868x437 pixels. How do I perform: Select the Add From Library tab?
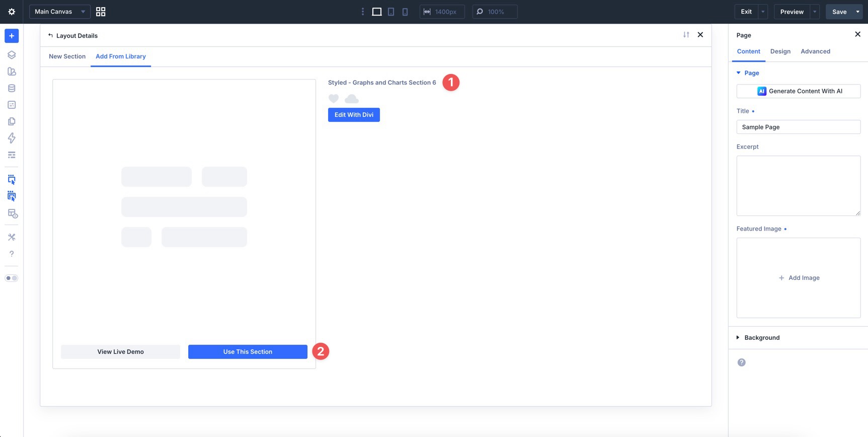pos(121,56)
